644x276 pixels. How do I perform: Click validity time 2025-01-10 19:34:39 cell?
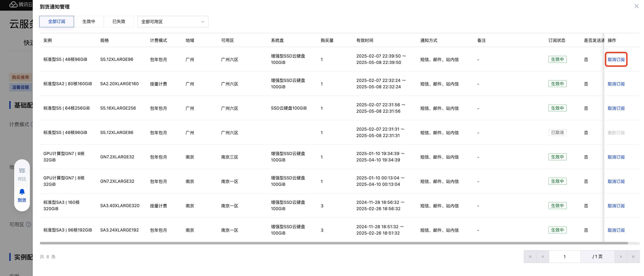coord(380,157)
